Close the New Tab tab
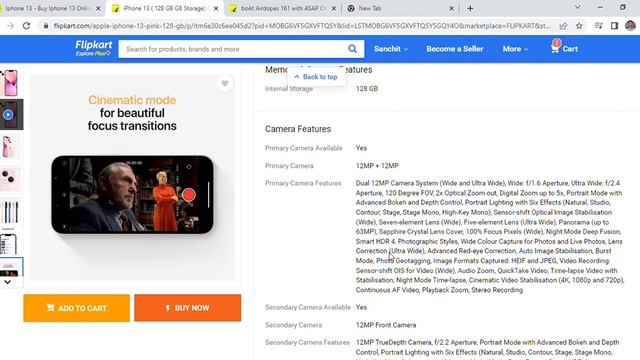640x360 pixels. 451,8
